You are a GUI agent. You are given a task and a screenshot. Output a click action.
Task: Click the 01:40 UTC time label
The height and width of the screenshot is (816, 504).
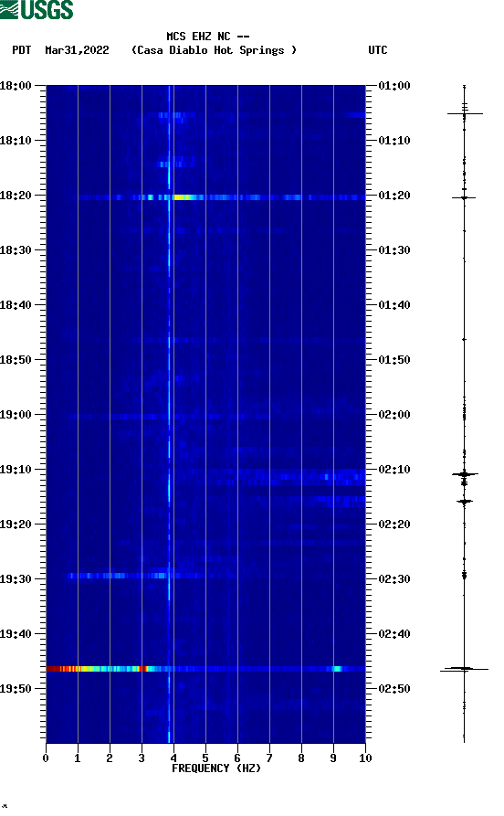point(394,305)
